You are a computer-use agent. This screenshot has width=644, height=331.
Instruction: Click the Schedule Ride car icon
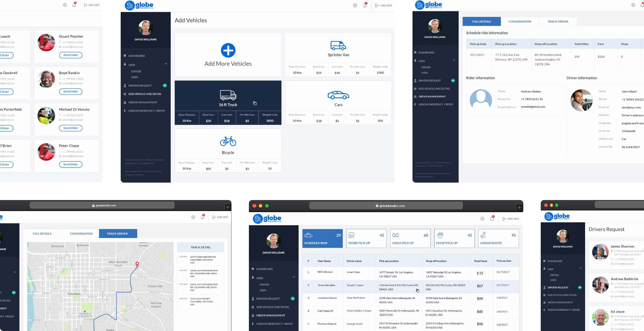coord(308,235)
